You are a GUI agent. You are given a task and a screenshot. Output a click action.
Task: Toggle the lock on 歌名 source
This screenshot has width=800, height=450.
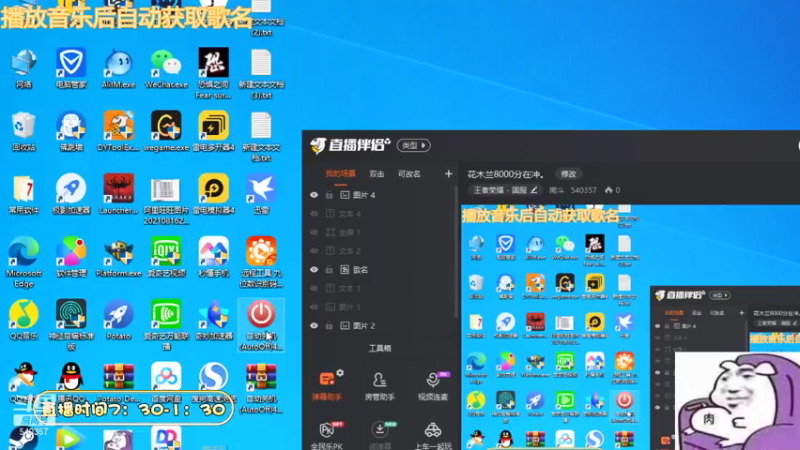[329, 269]
